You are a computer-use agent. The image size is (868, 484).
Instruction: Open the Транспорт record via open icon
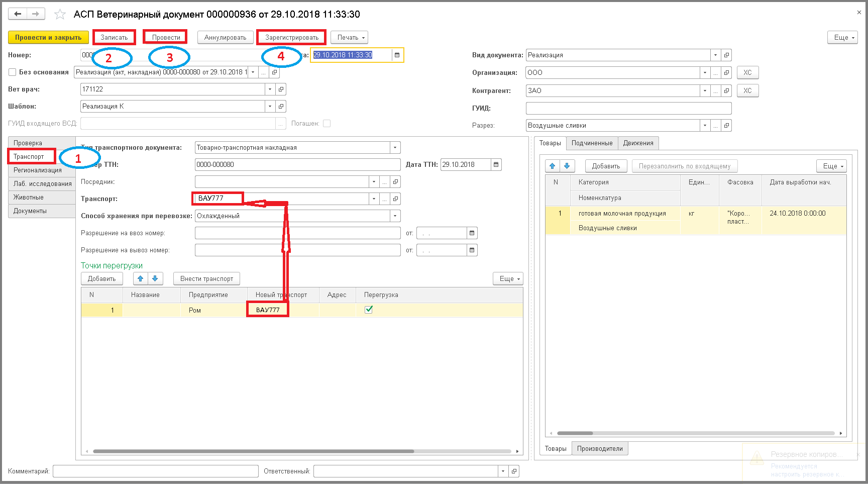tap(396, 199)
